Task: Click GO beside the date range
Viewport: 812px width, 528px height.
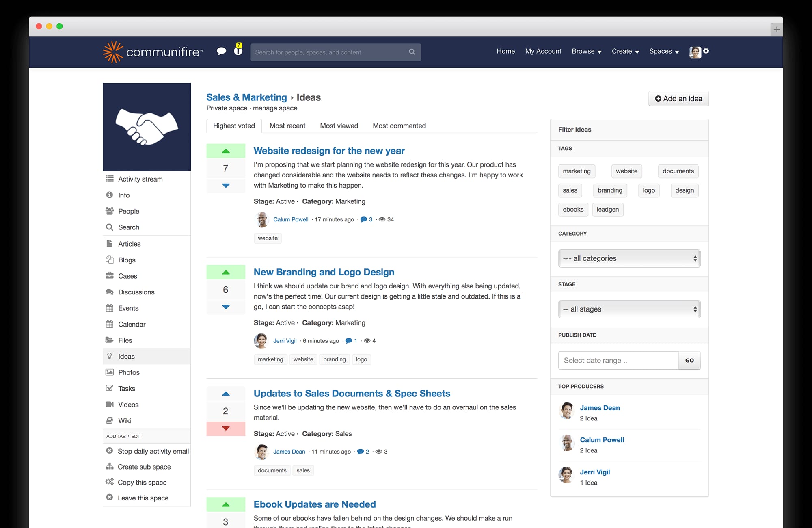Action: click(689, 360)
